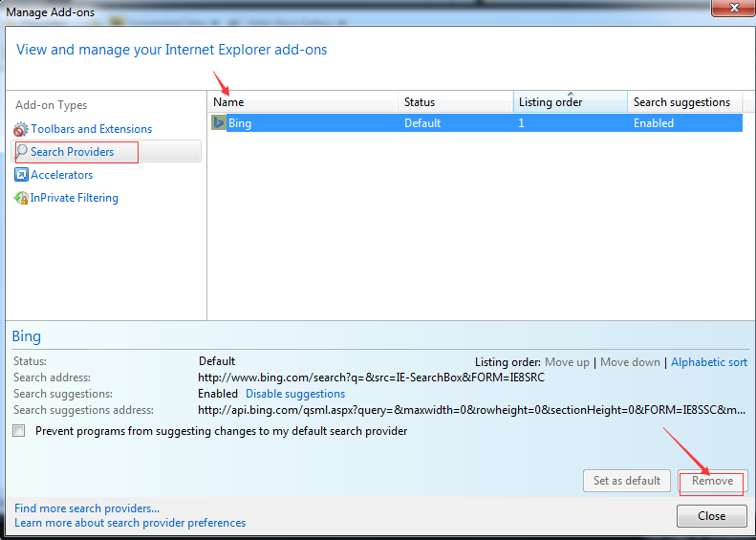Open InPrivate Filtering add-on type
Screen dimensions: 756x540
75,198
